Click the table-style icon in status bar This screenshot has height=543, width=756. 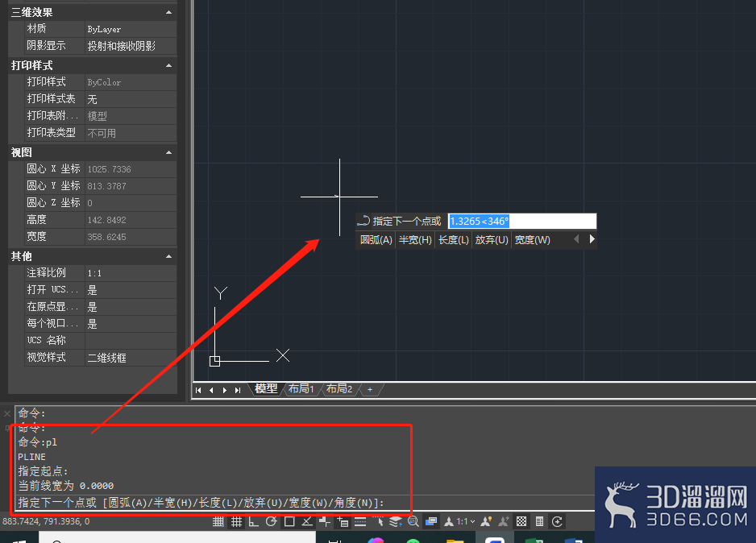click(x=539, y=521)
